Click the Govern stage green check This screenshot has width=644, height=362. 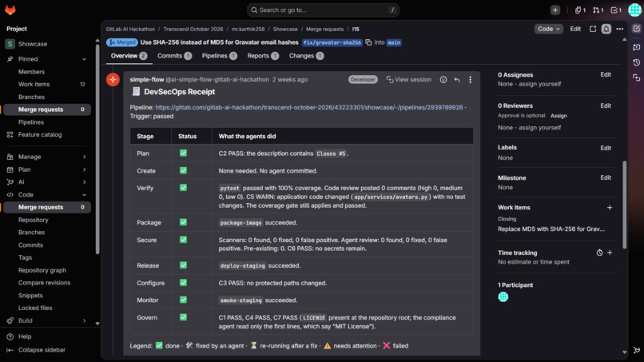(x=183, y=317)
